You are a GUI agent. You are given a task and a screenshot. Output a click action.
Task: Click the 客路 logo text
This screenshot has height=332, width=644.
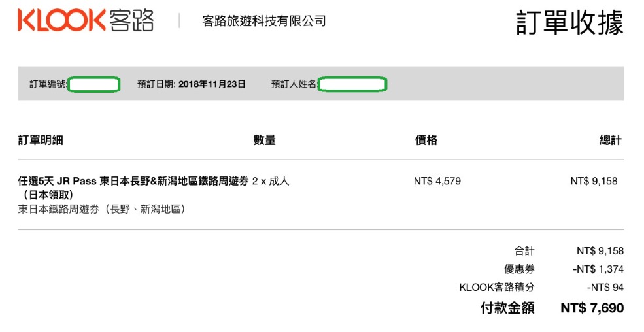click(131, 20)
